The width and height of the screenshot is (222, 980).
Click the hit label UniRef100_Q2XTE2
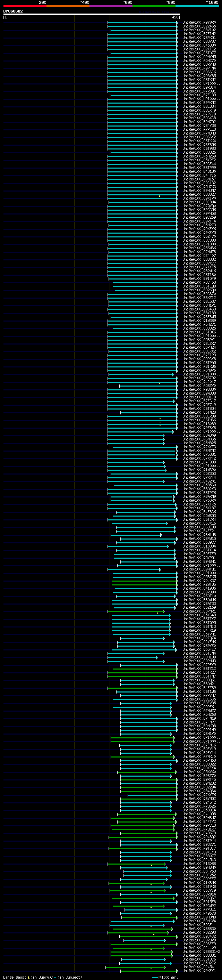199,49
